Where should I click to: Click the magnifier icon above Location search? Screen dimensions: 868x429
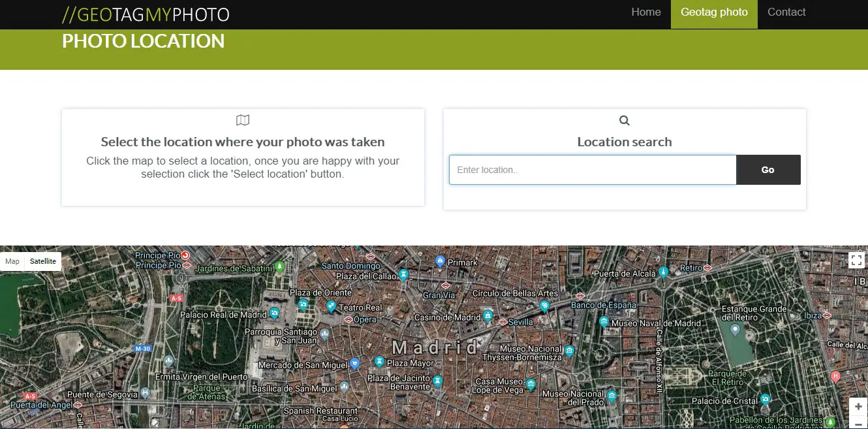point(625,120)
